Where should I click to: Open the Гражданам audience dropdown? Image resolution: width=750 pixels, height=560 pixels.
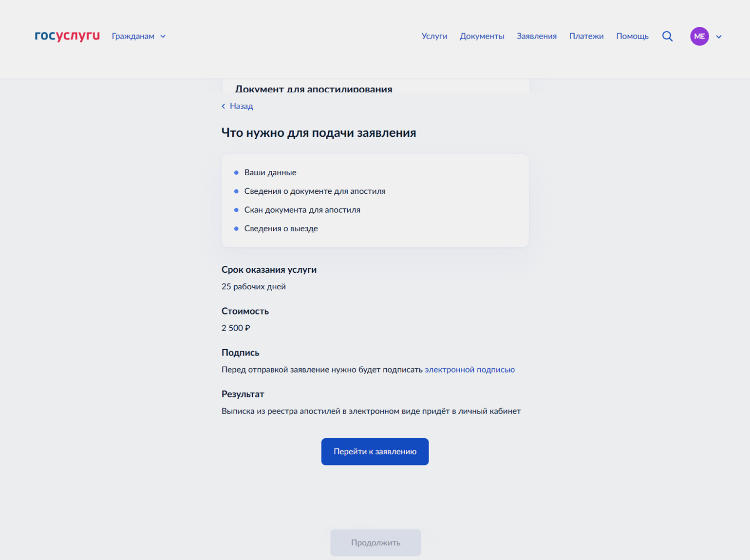(133, 36)
